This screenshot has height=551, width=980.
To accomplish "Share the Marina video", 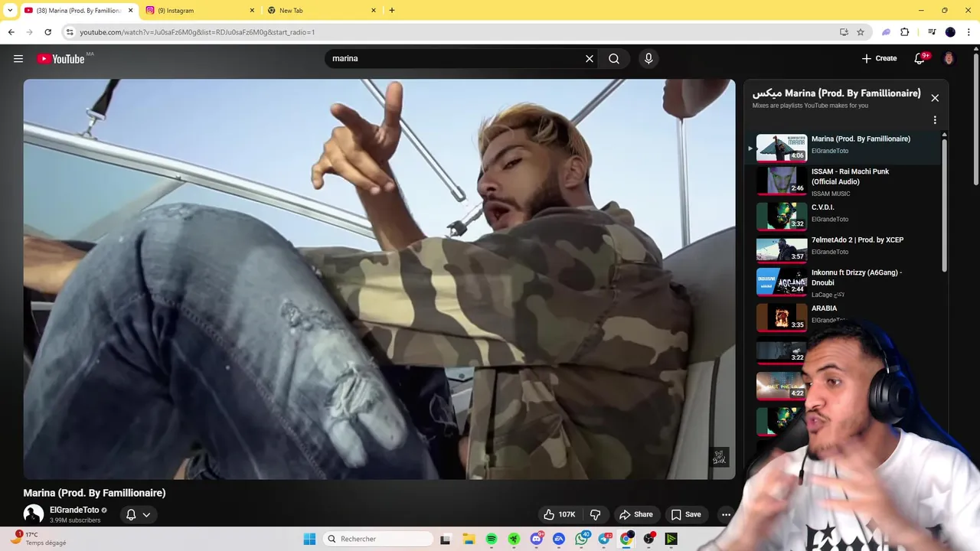I will tap(636, 514).
